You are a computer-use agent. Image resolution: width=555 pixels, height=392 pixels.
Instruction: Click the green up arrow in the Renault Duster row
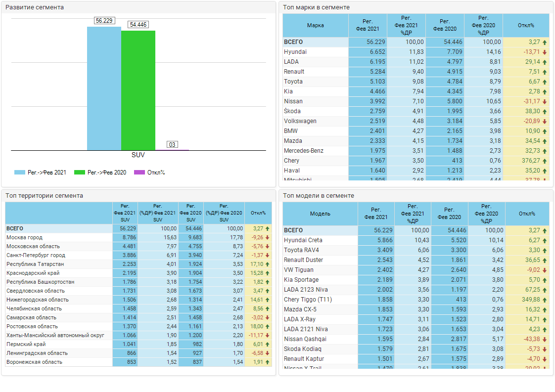tap(545, 261)
